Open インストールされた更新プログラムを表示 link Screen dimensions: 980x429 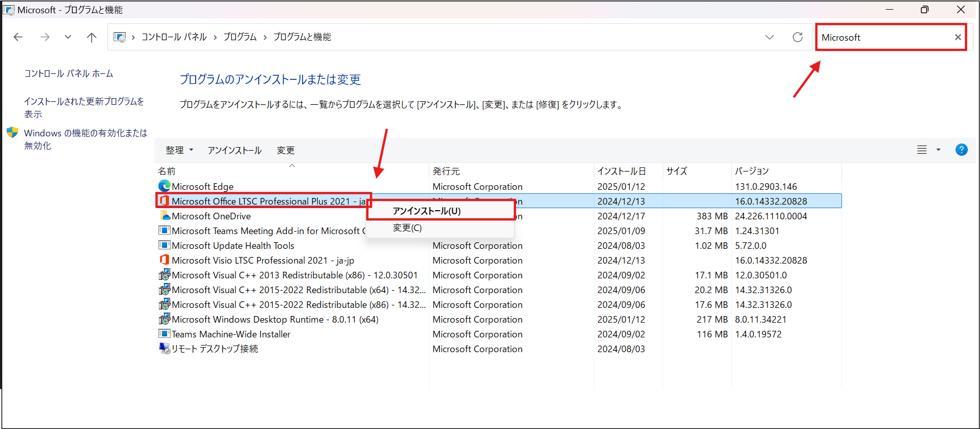pos(84,107)
